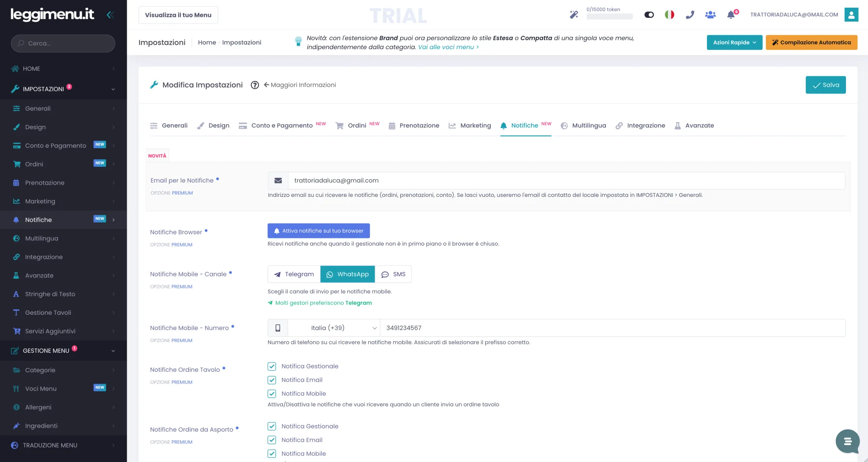Switch to the Design settings tab
Screen dimensions: 868x462
coord(213,126)
